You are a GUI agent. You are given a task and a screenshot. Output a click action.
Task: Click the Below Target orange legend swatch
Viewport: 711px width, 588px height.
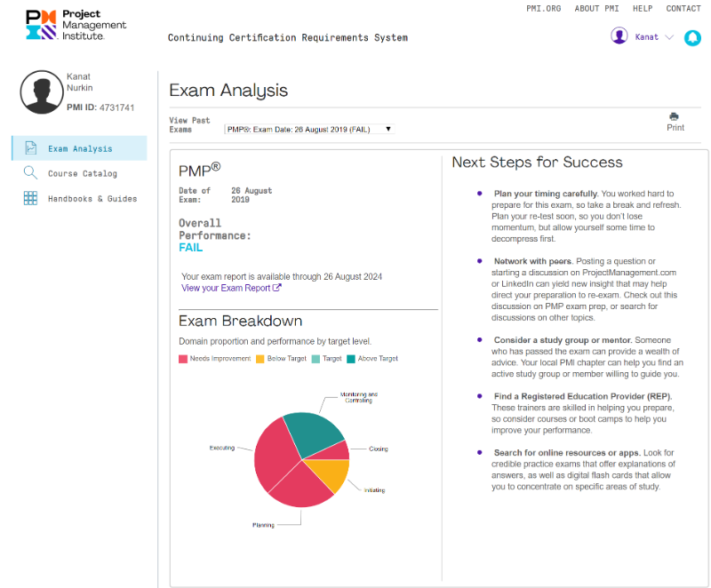pos(260,359)
